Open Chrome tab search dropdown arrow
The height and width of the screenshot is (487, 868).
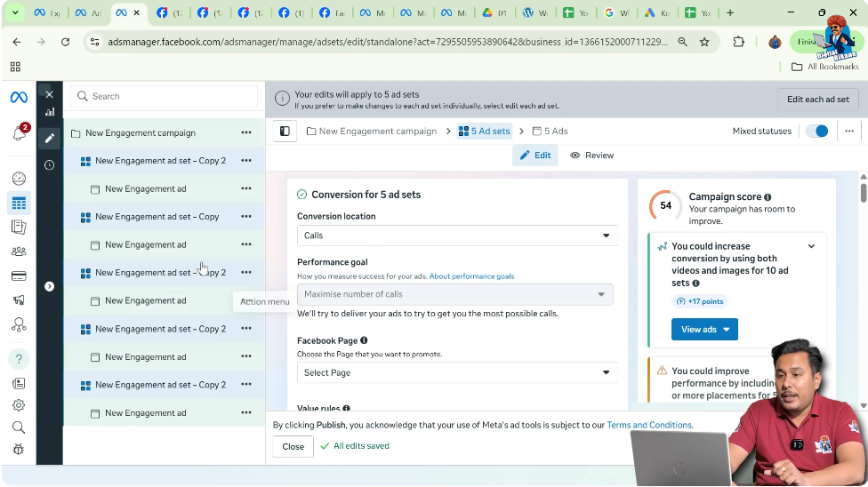[x=15, y=12]
